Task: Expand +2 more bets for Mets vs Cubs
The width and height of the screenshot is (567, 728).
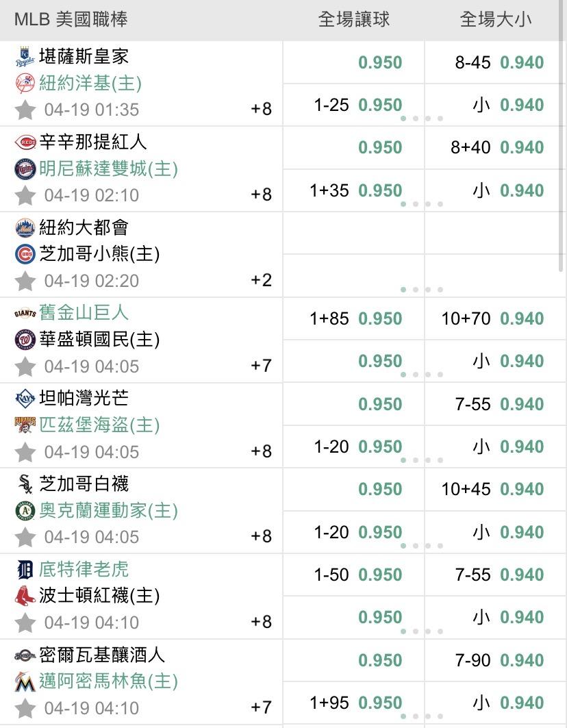Action: 262,280
